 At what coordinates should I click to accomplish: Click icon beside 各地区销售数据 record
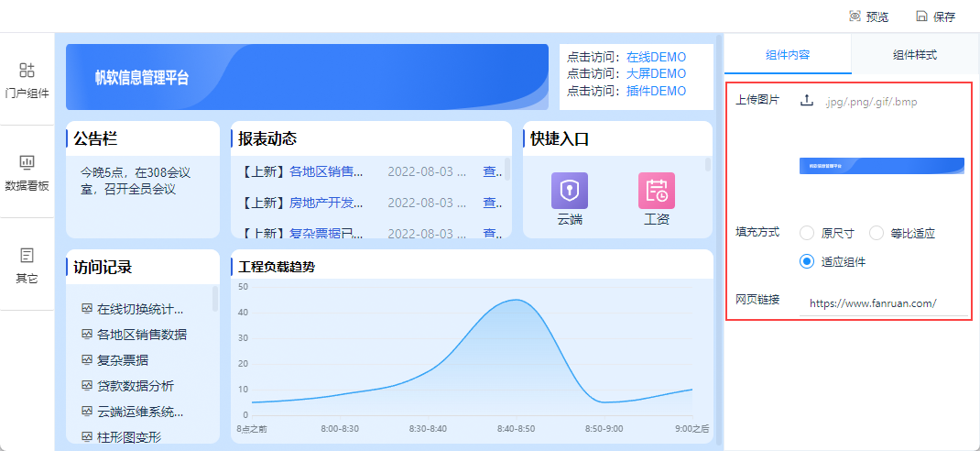(x=87, y=334)
